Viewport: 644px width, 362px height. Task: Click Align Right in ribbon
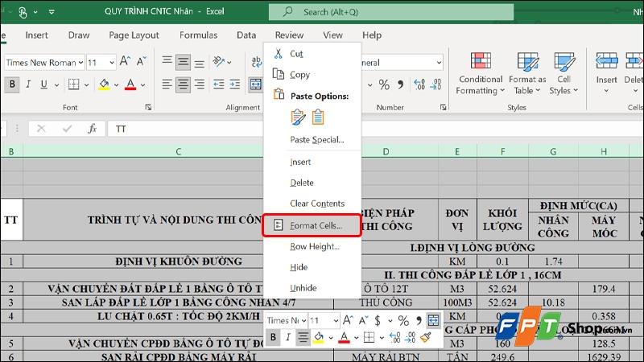tap(199, 84)
